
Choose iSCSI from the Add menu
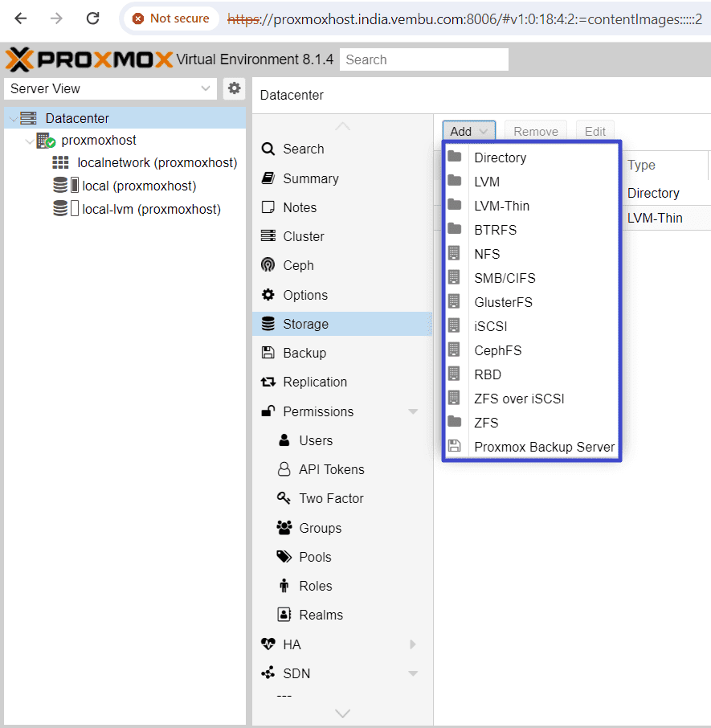pyautogui.click(x=531, y=326)
